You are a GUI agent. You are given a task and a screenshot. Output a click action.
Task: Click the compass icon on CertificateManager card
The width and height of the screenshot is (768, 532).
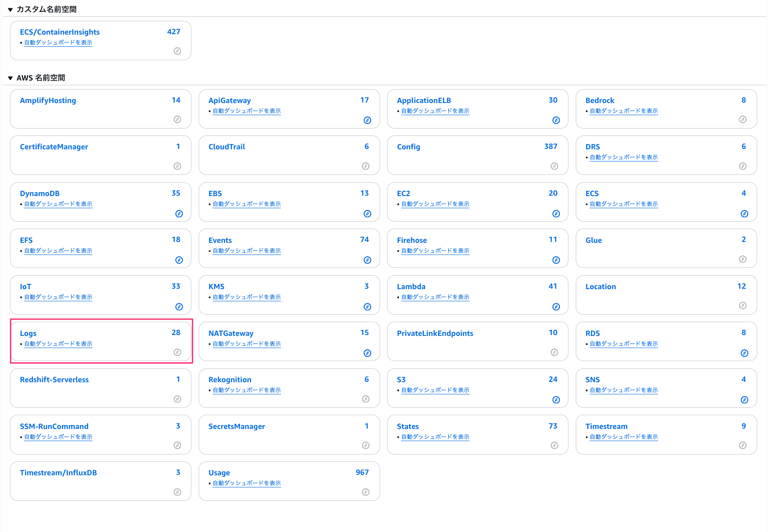click(x=177, y=166)
